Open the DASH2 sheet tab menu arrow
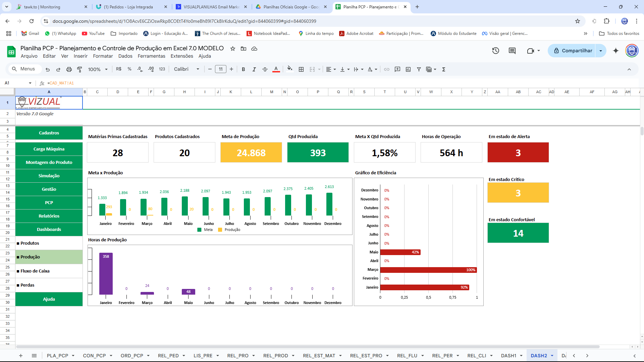Viewport: 644px width, 362px height. click(x=552, y=356)
